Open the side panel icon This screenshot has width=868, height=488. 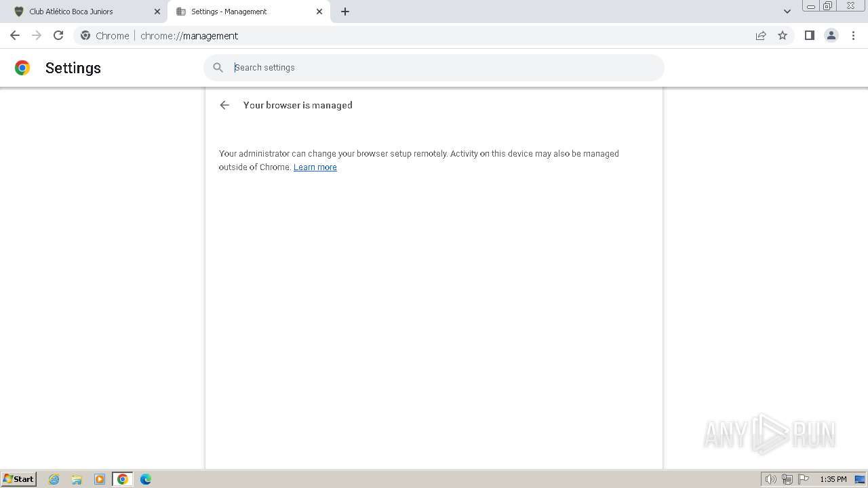point(809,35)
